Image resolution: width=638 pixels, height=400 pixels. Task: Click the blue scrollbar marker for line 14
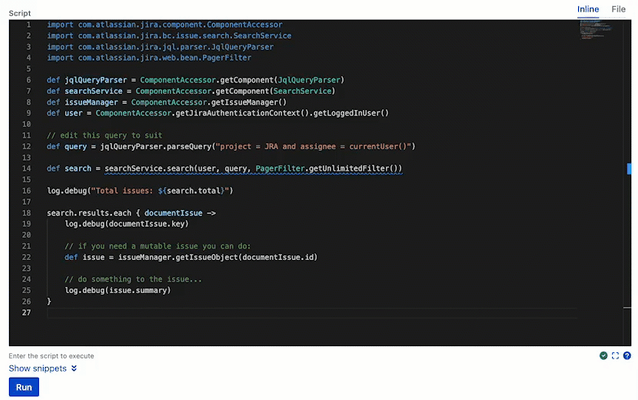tap(629, 168)
